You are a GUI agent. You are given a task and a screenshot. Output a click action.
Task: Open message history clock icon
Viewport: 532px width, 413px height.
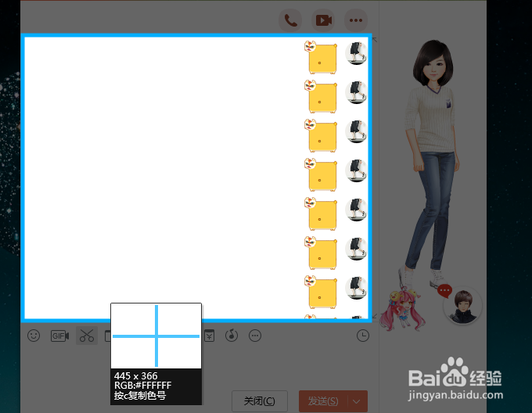point(363,336)
